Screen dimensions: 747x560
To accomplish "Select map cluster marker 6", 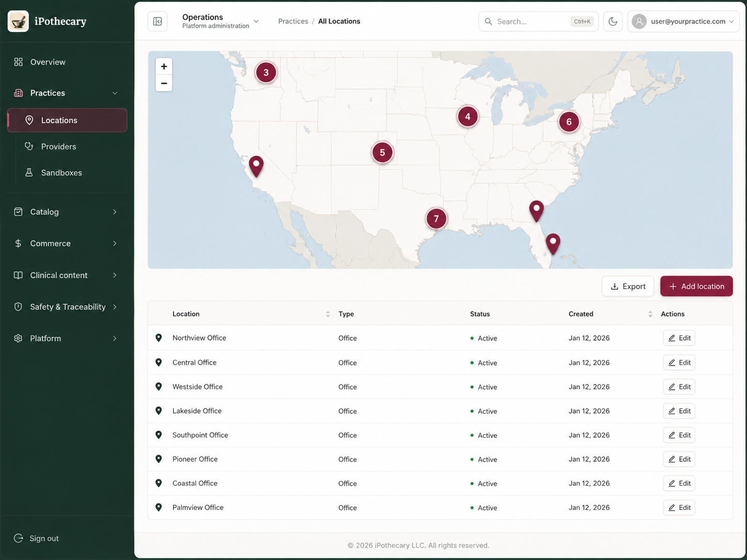I will point(569,122).
